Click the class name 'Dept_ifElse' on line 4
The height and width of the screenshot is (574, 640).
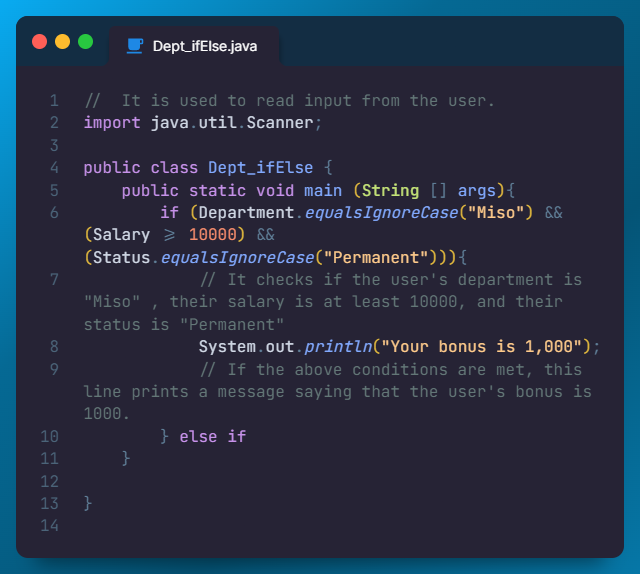point(260,168)
